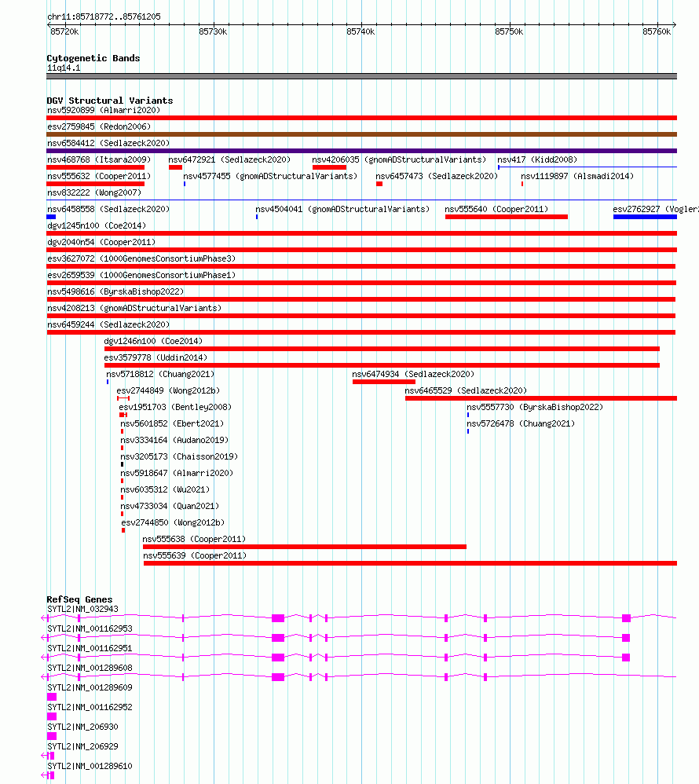Click the nsv5718812 (Chuang2021) variant label
Viewport: 699px width, 784px height.
pos(160,374)
